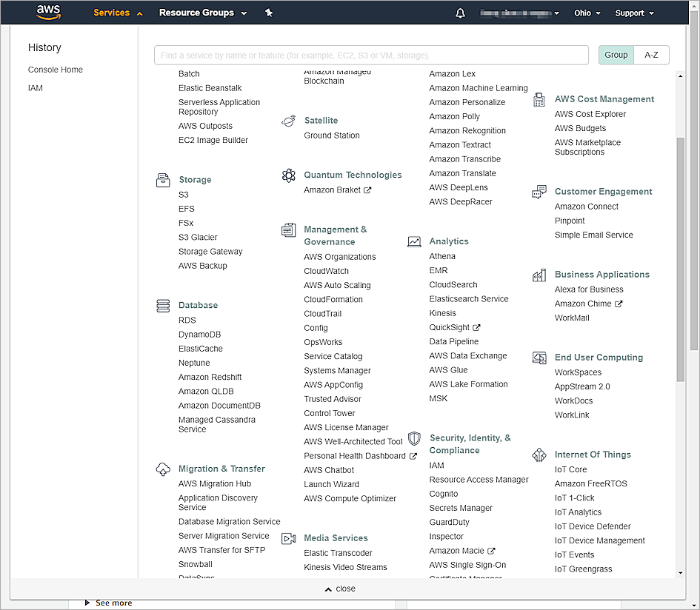
Task: Open the Resource Groups dropdown
Action: point(203,13)
